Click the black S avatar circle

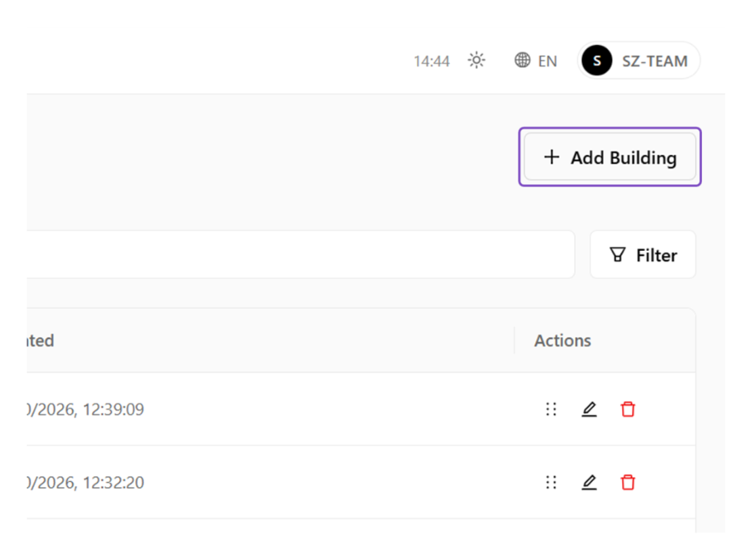pos(596,61)
